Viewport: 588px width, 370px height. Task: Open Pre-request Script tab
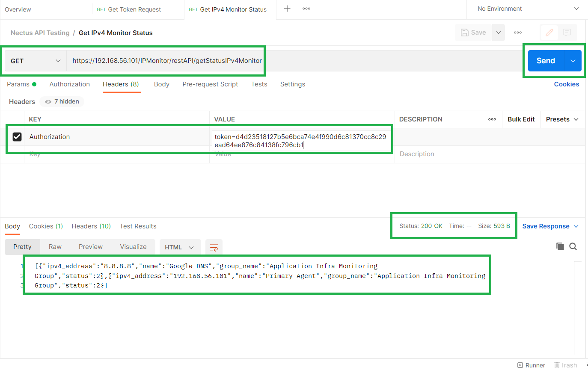[x=210, y=84]
